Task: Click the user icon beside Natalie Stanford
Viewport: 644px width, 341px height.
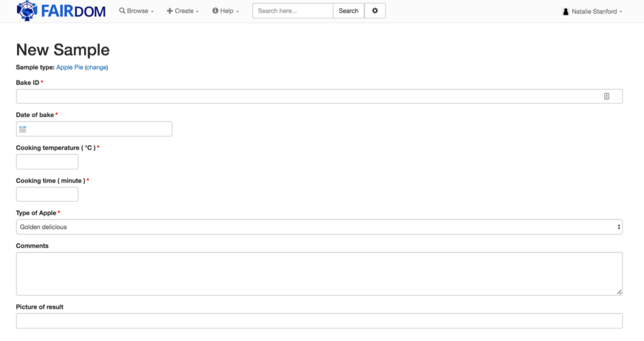Action: point(566,11)
